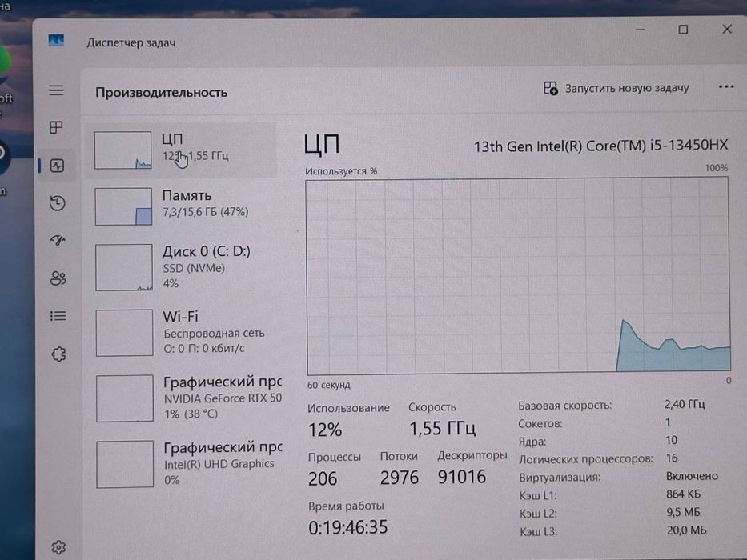Click the 91016 handles value
This screenshot has width=747, height=560.
pos(462,477)
